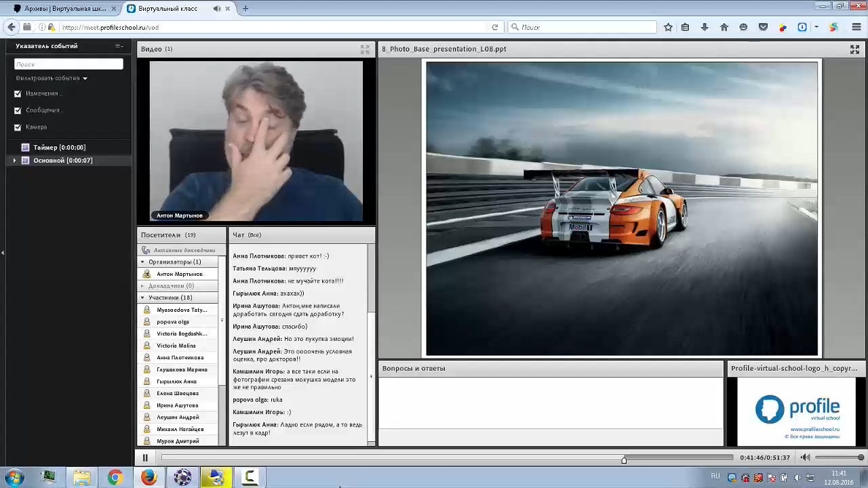Switch to Firefox in the taskbar

(149, 477)
